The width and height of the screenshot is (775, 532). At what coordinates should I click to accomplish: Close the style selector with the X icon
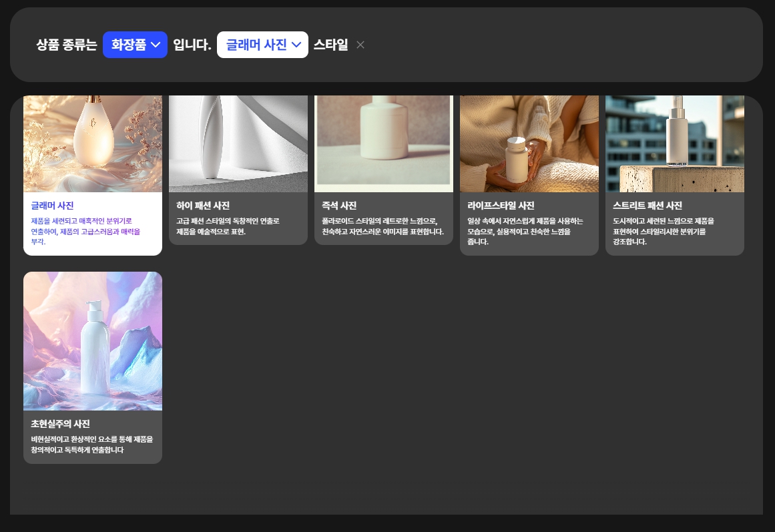[360, 45]
